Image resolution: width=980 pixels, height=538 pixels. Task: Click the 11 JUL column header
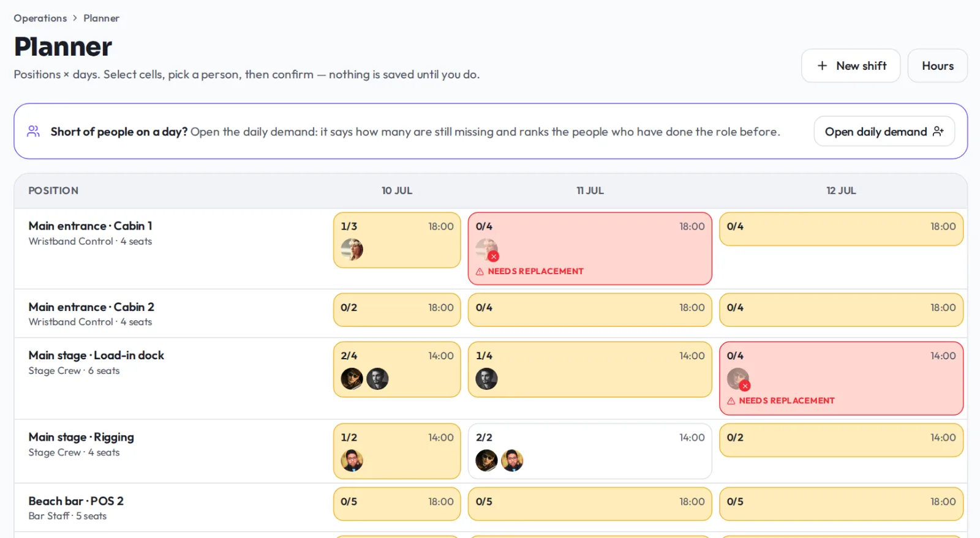coord(590,190)
